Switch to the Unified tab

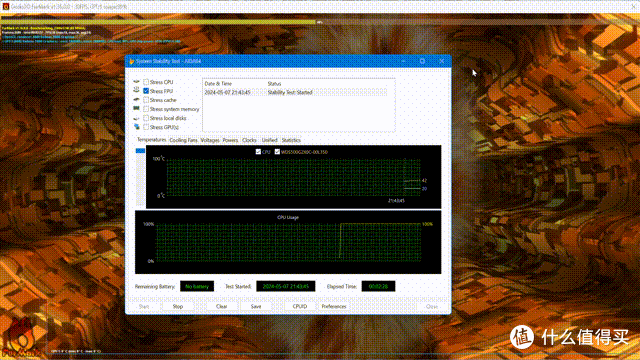pos(269,140)
